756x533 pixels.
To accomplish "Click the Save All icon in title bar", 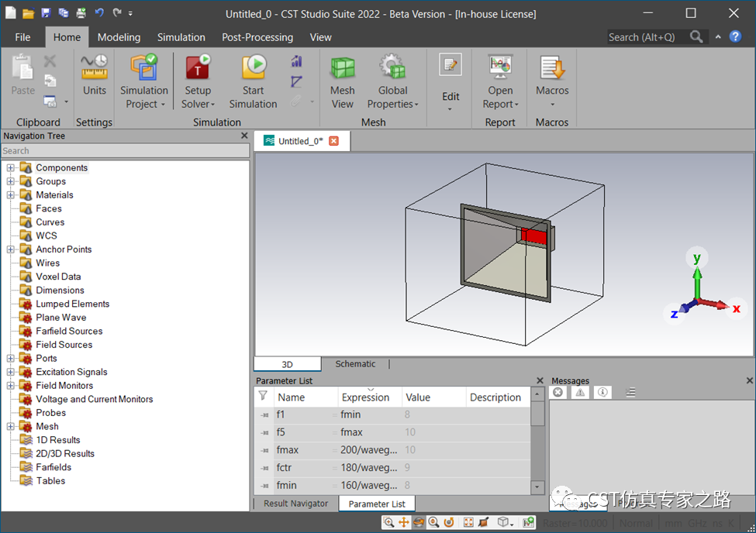I will coord(63,13).
